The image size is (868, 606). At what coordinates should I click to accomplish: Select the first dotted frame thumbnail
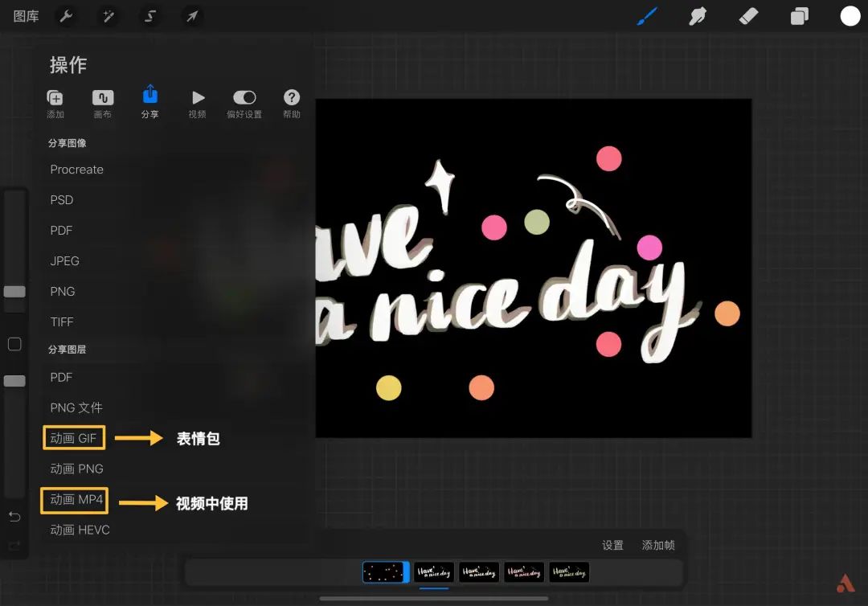[386, 572]
